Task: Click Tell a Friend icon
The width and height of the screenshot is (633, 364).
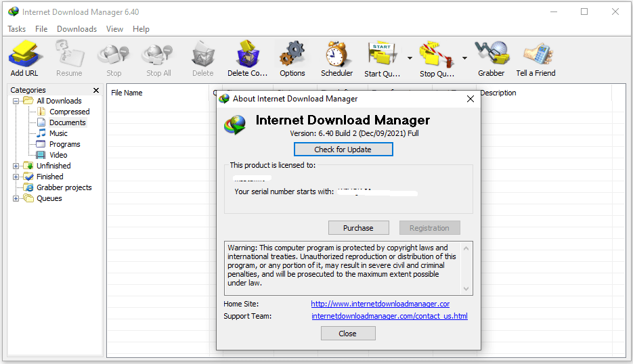Action: tap(538, 53)
